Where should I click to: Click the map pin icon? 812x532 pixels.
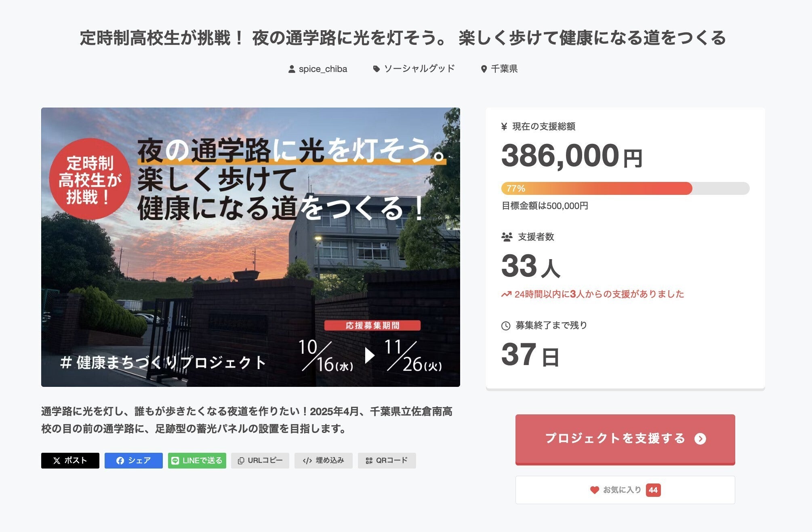tap(484, 70)
